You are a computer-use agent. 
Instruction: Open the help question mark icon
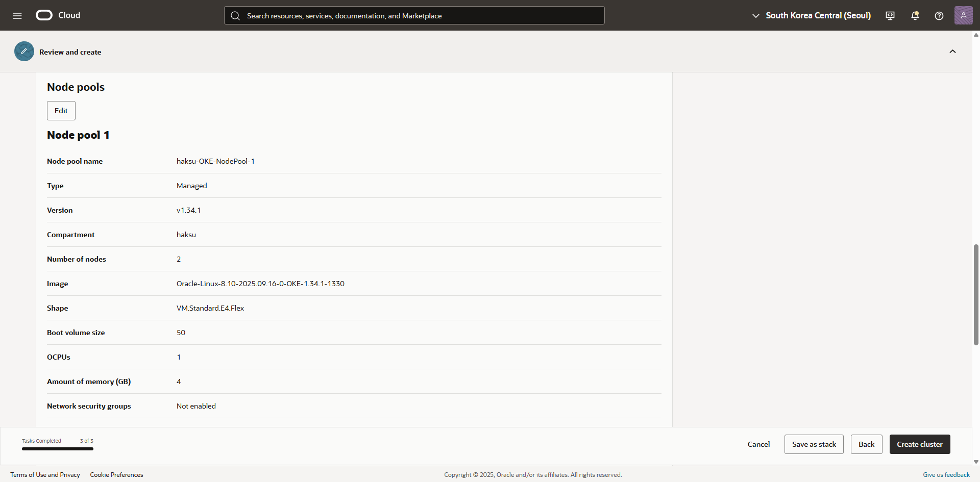(939, 16)
